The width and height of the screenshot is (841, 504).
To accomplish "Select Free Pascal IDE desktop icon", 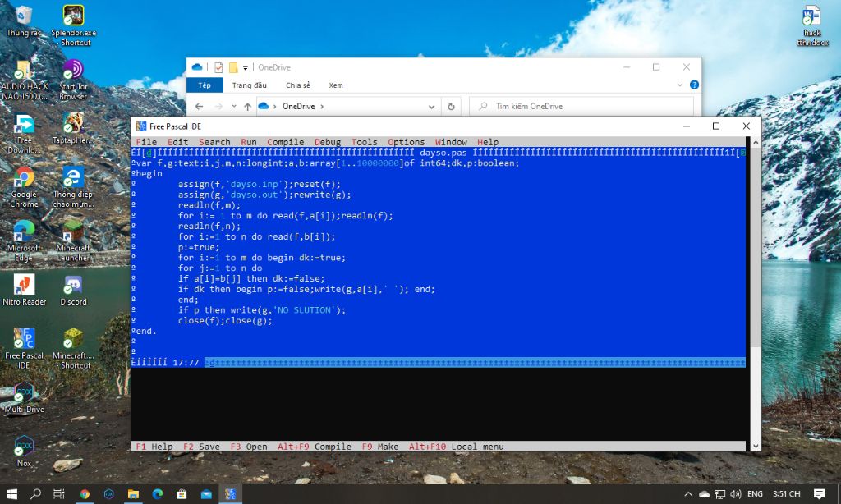I will [x=24, y=349].
